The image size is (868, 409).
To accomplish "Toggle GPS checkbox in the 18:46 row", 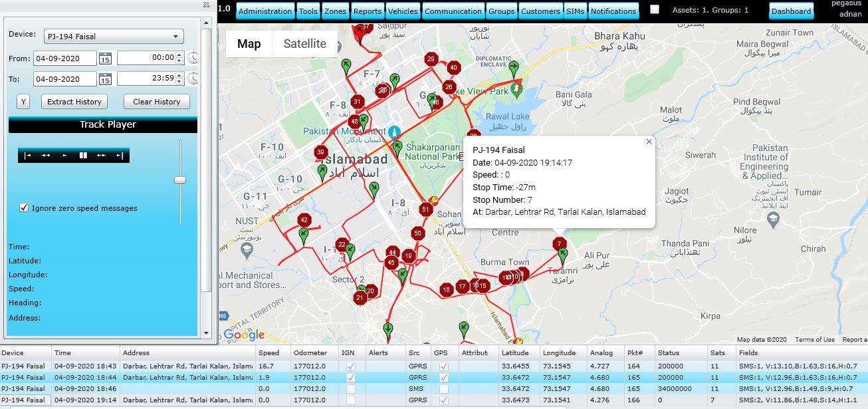I will pyautogui.click(x=444, y=388).
